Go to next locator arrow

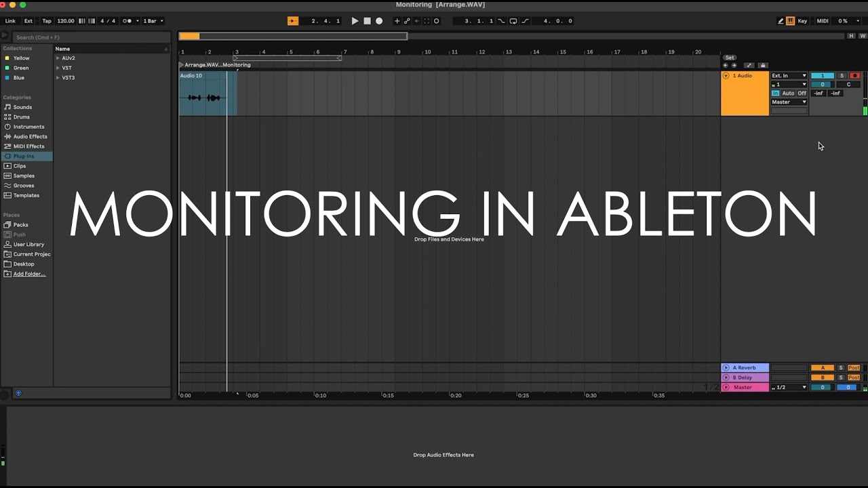[x=734, y=66]
